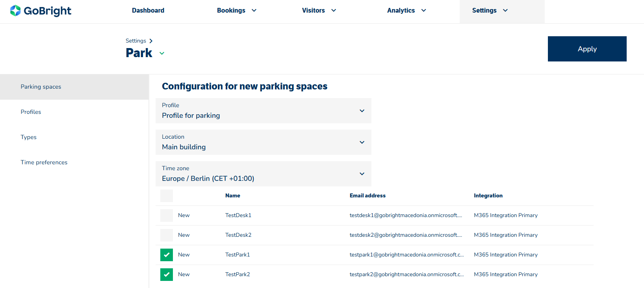Expand the Bookings menu
644x288 pixels.
pos(236,11)
